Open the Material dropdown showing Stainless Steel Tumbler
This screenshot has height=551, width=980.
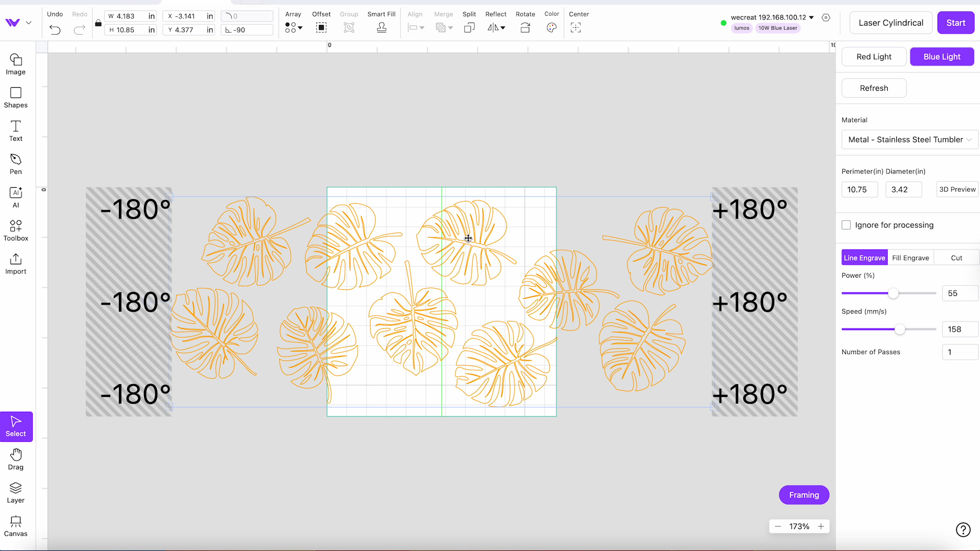tap(909, 139)
